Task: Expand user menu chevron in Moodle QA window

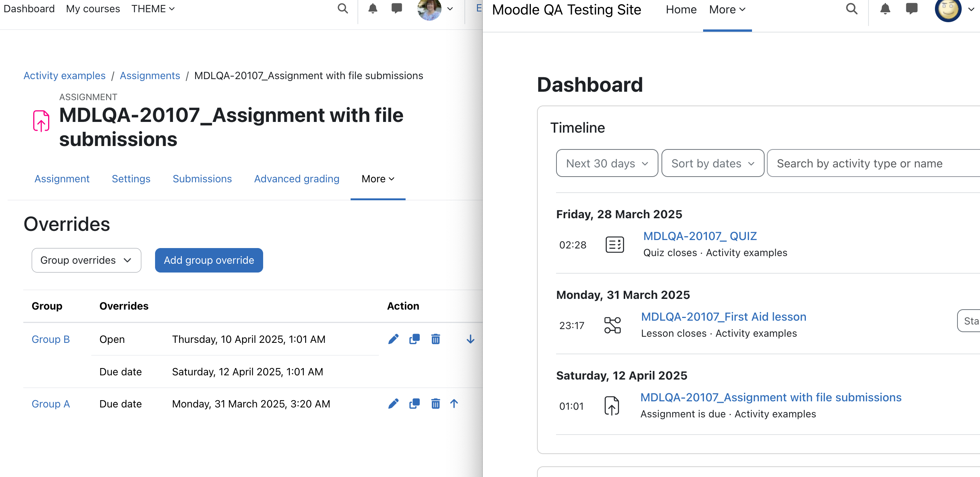Action: click(x=971, y=10)
